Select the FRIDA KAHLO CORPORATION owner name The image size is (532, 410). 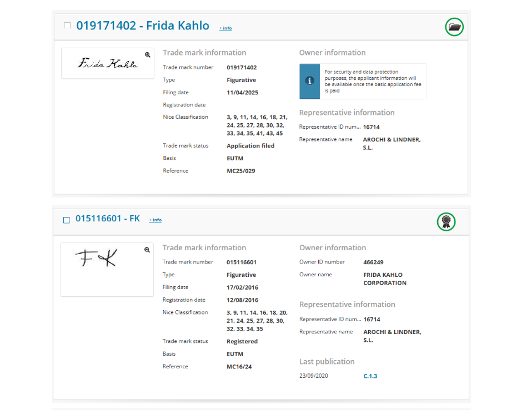point(385,279)
